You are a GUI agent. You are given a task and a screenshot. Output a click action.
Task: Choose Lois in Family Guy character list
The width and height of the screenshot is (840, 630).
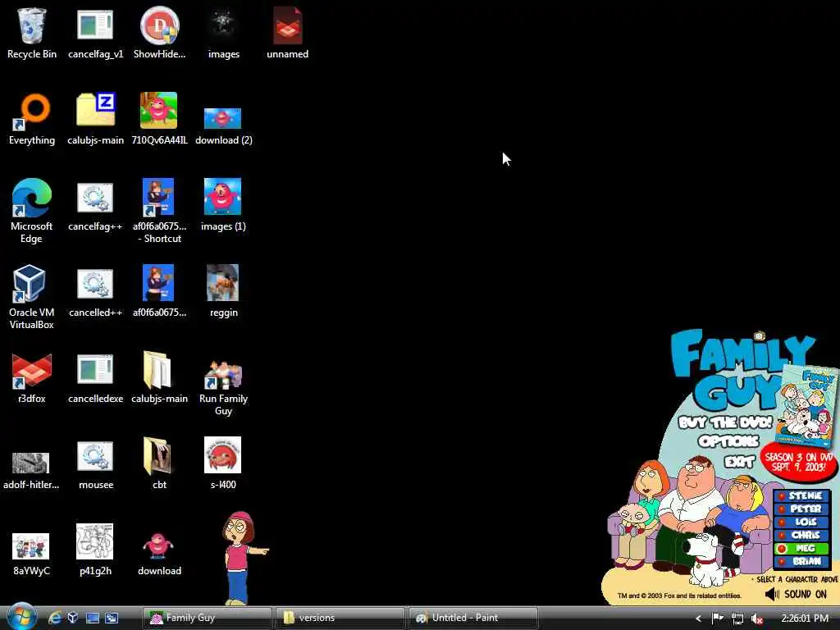coord(801,522)
